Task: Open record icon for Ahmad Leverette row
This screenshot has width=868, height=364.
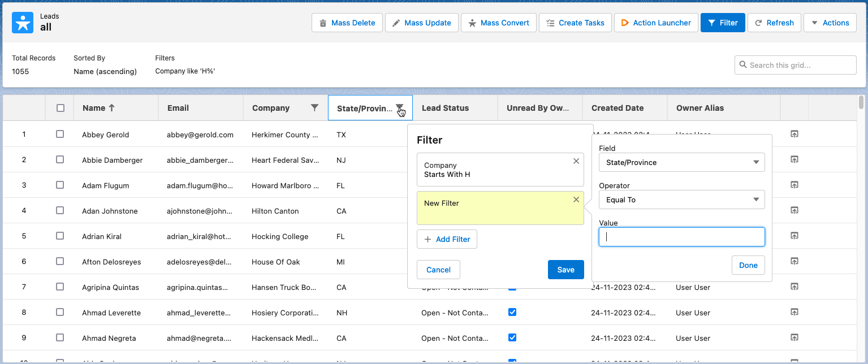Action: point(794,312)
